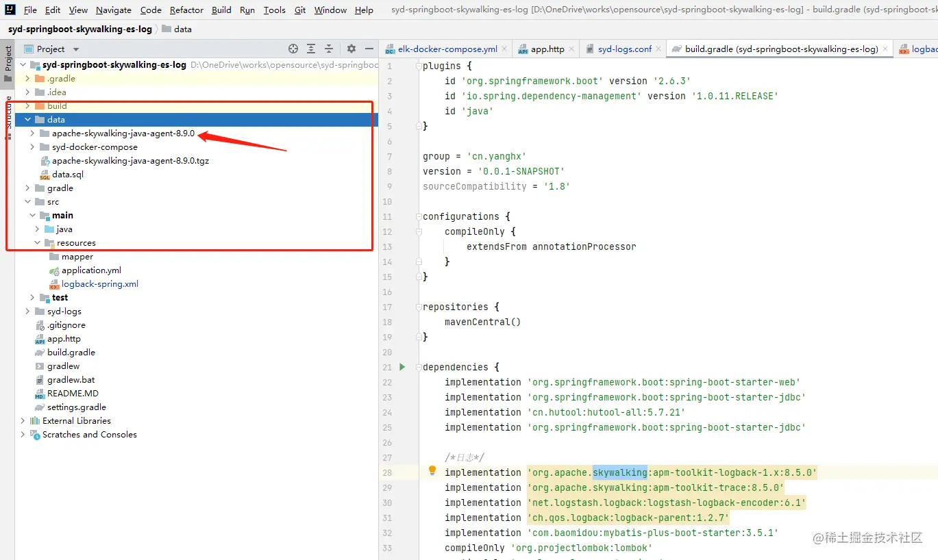Toggle the Project side tool tab
This screenshot has width=938, height=560.
[8, 64]
